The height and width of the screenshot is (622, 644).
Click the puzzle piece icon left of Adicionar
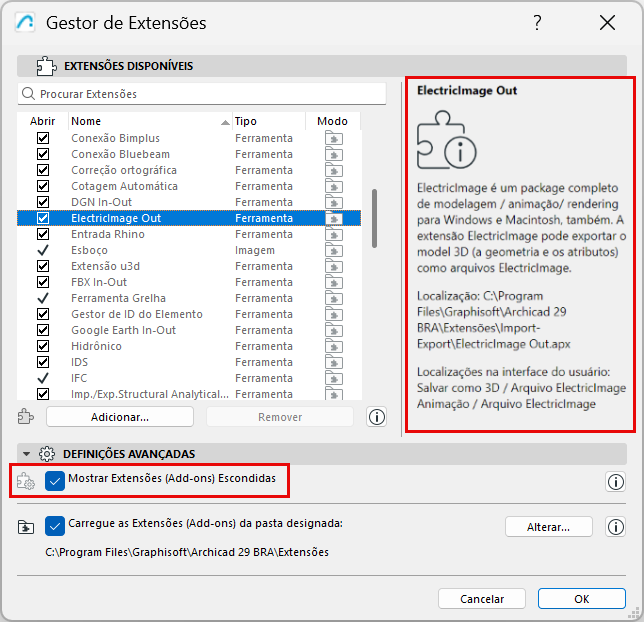pyautogui.click(x=26, y=417)
